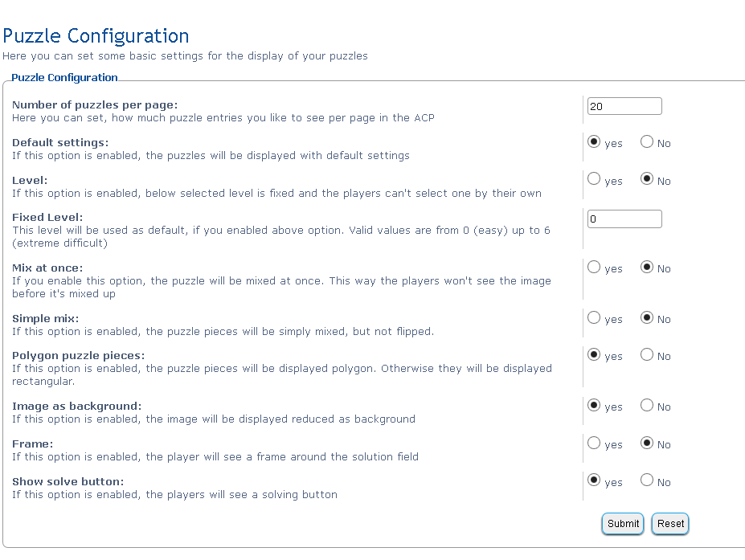The height and width of the screenshot is (560, 745).
Task: Click the Number of puzzles per page field
Action: 624,106
